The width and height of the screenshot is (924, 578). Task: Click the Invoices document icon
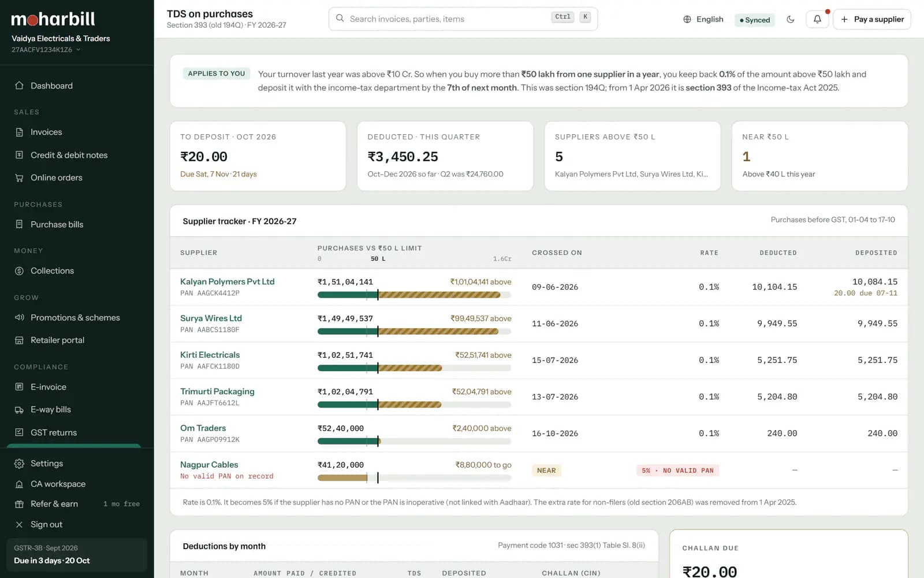pyautogui.click(x=19, y=132)
